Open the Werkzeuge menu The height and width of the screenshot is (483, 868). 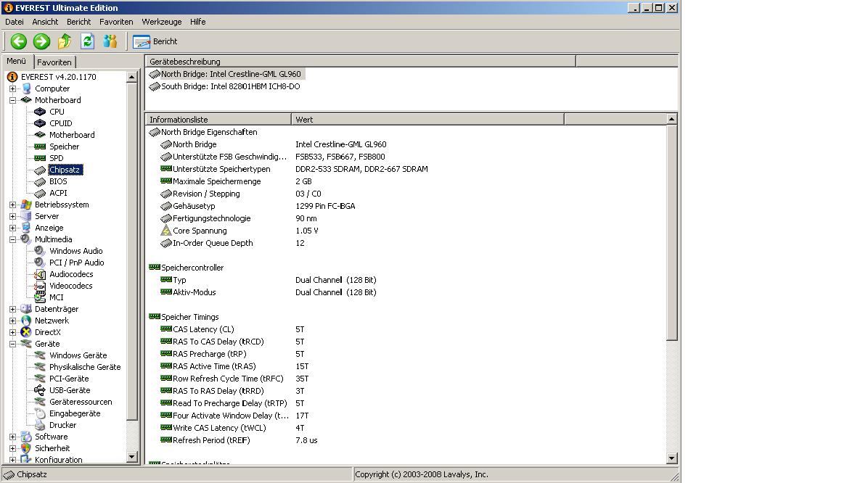pyautogui.click(x=162, y=22)
